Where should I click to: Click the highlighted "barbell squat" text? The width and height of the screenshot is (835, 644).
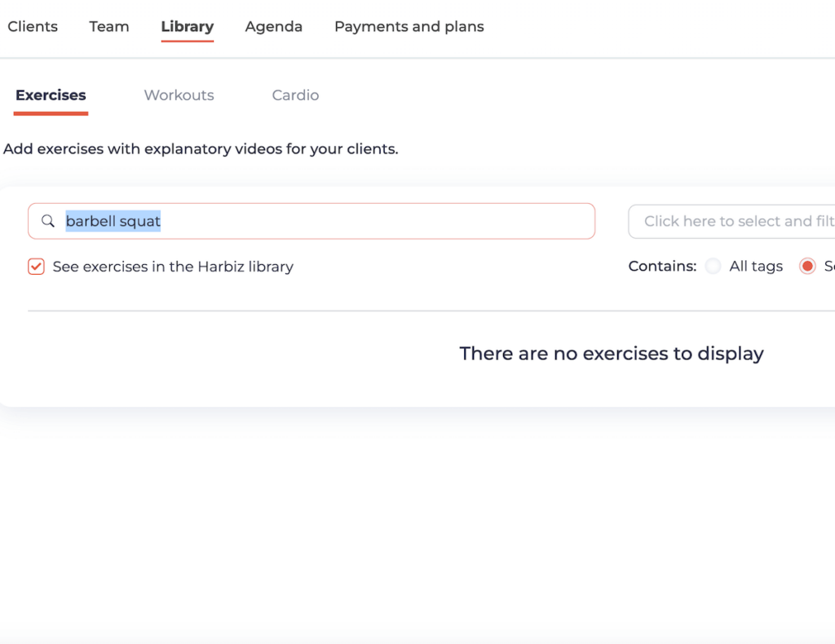point(113,221)
